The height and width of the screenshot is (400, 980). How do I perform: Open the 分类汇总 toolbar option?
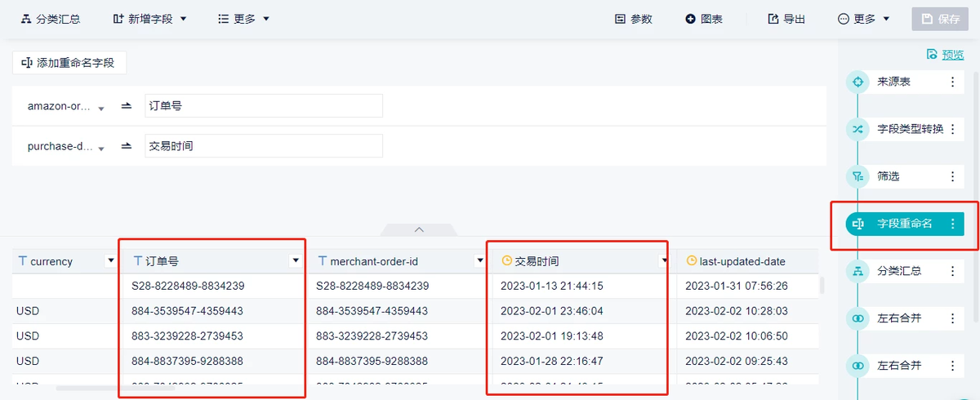coord(51,19)
